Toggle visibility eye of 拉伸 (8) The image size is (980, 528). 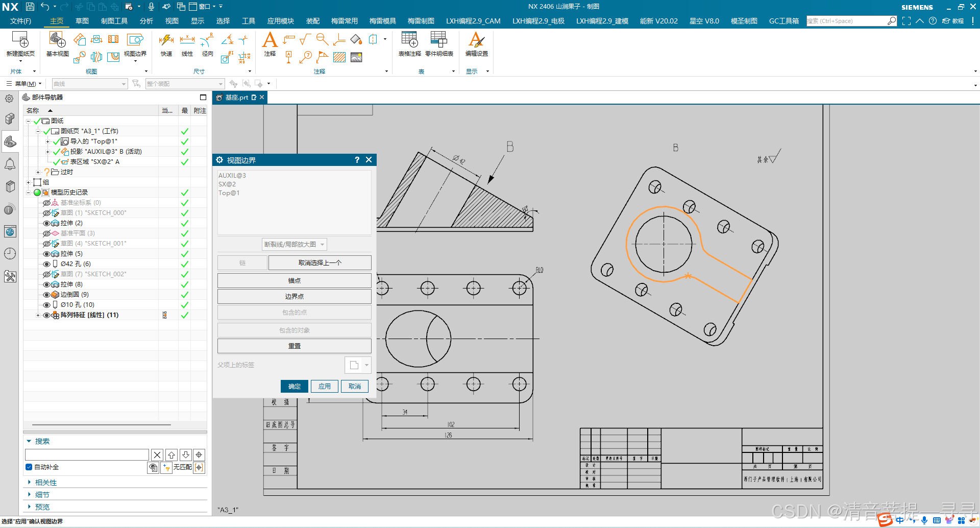pos(46,284)
